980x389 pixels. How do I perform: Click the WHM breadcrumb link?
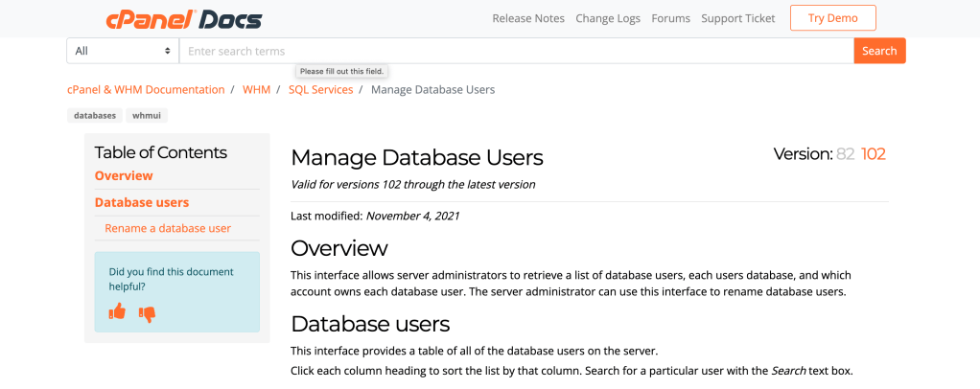(256, 89)
